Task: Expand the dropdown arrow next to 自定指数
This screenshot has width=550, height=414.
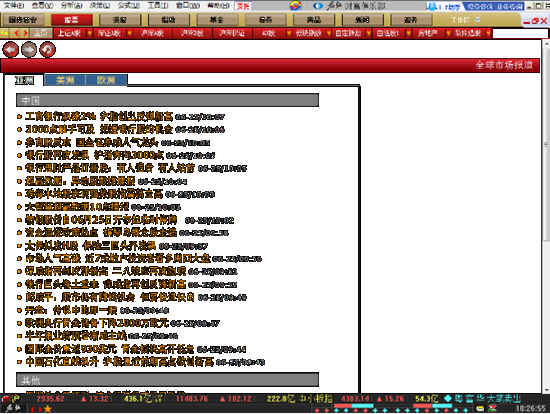Action: click(368, 33)
